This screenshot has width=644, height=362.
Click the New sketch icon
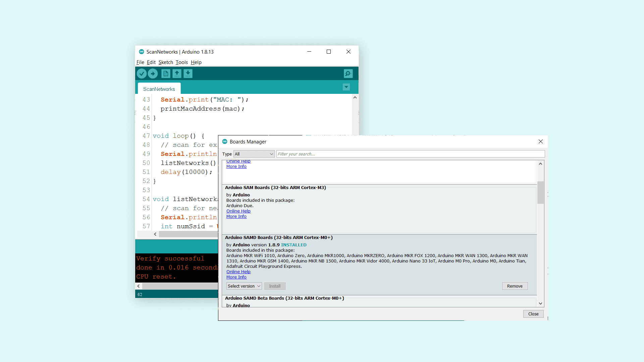(x=166, y=73)
